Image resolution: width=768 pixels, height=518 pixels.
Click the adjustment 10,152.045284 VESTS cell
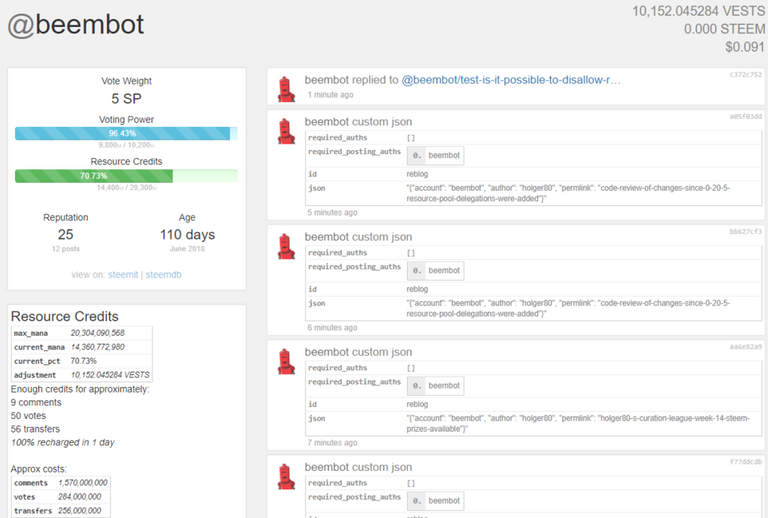click(110, 375)
